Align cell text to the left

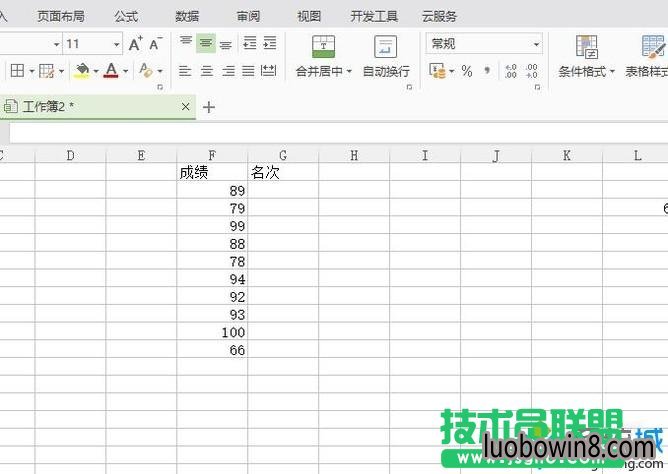pos(185,71)
